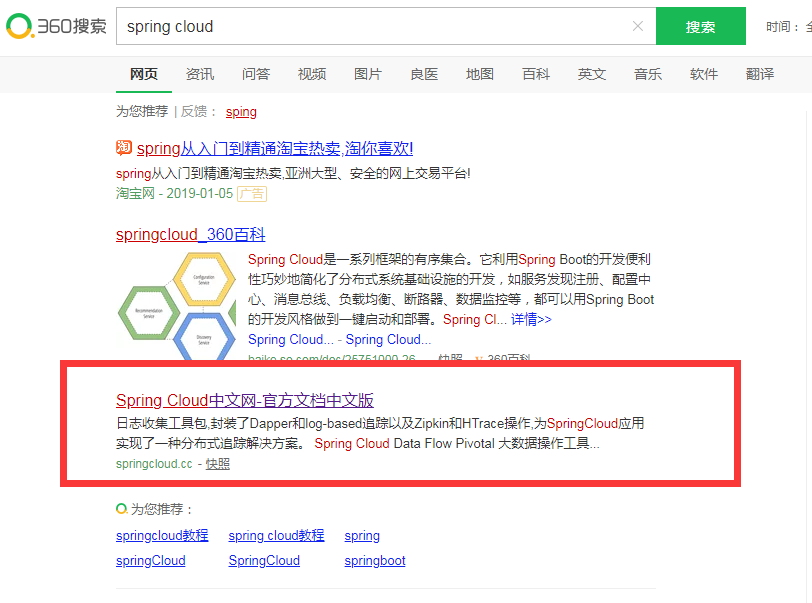Click the 广告 label tag

coord(252,194)
